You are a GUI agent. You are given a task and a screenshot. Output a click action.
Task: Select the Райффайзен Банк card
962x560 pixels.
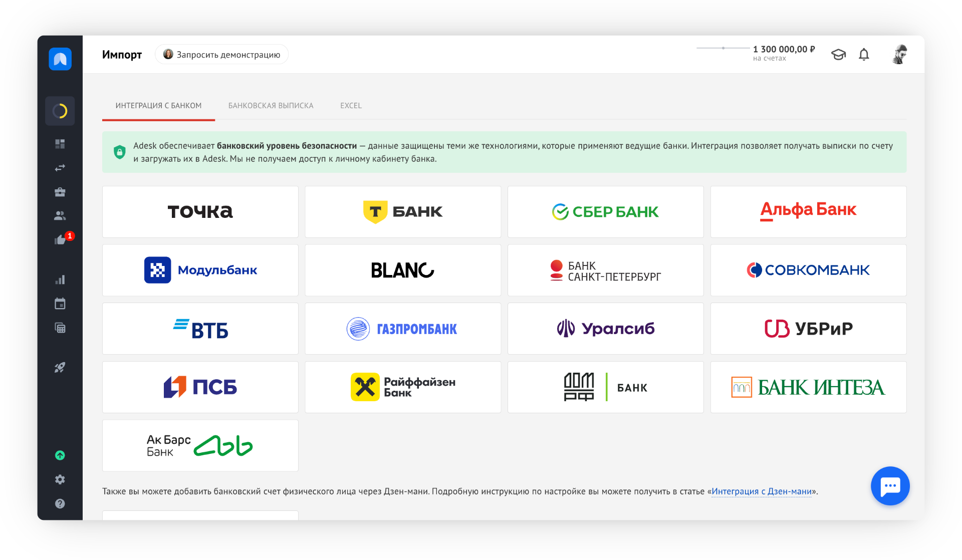click(x=403, y=387)
